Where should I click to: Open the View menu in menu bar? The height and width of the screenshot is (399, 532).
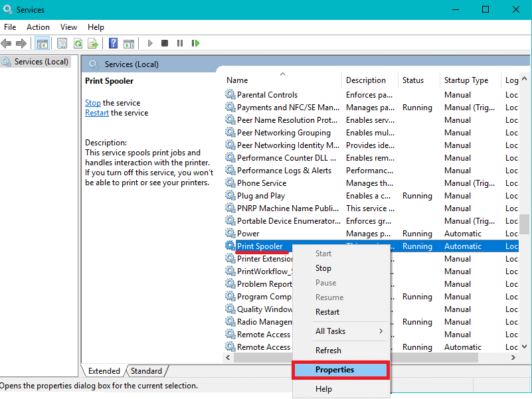[68, 27]
